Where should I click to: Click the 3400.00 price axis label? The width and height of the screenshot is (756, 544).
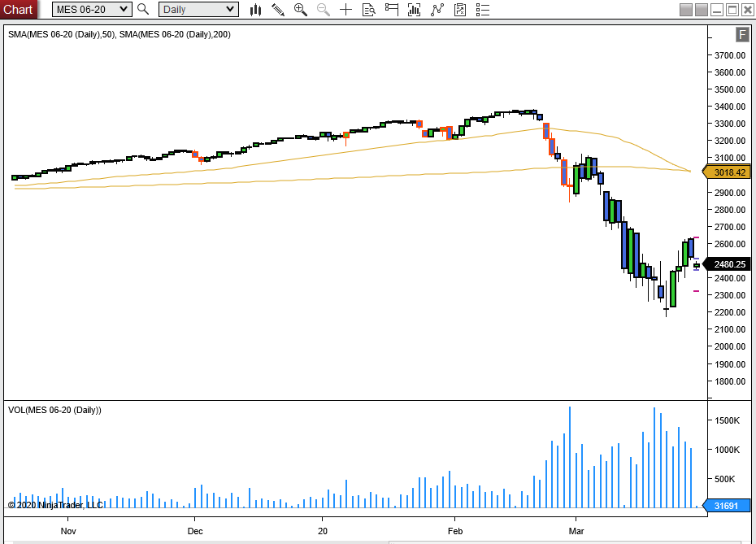[729, 107]
